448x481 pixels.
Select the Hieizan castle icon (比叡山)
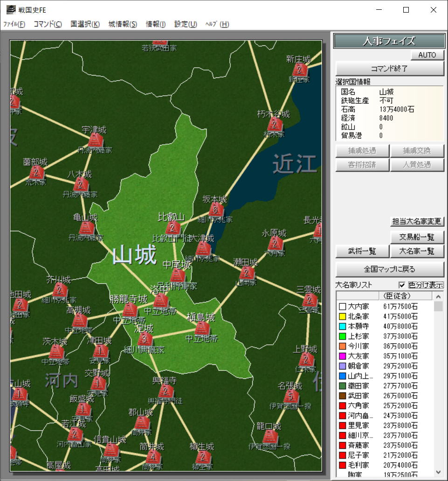172,228
